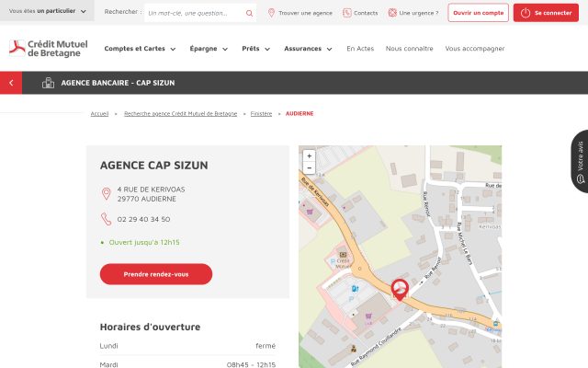
Task: Click the fuel station icon on the map
Action: (355, 288)
